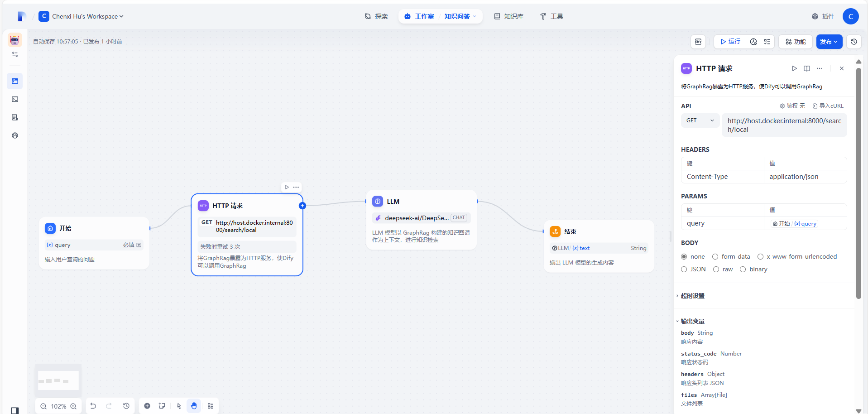868x414 pixels.
Task: Select the form-data body option
Action: tap(715, 256)
